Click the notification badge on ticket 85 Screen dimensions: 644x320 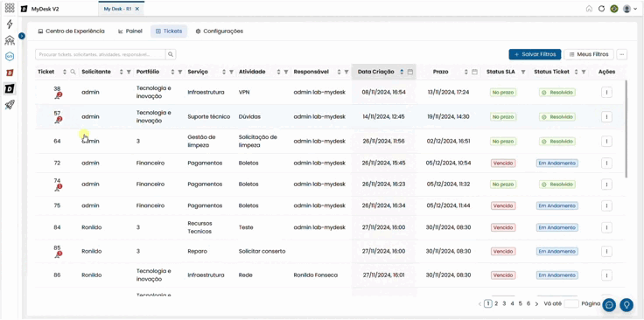coord(59,254)
